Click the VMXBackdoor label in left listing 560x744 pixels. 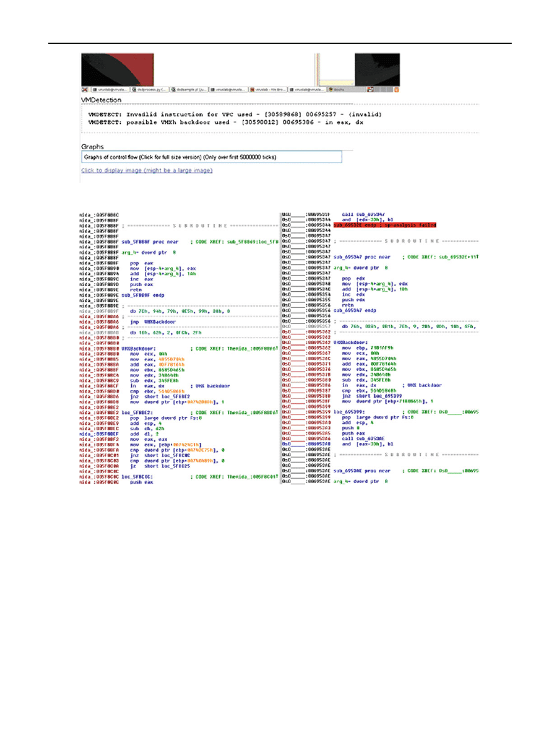click(135, 348)
